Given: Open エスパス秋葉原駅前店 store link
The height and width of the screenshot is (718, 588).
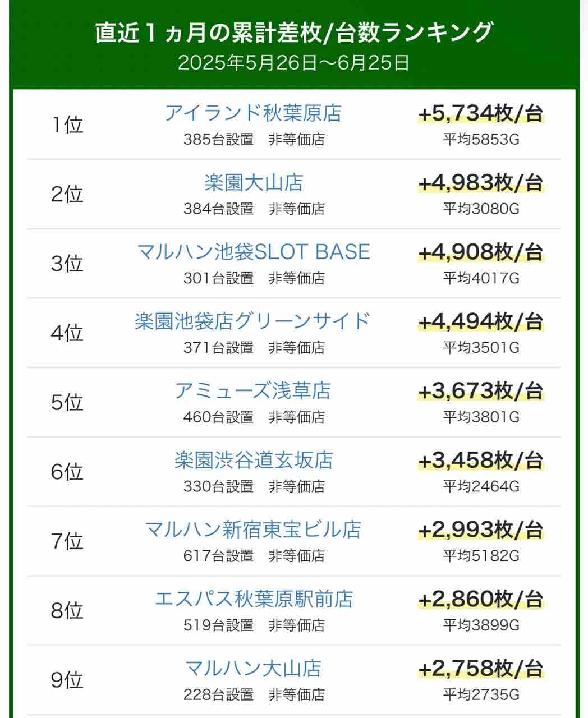Looking at the screenshot, I should tap(253, 599).
